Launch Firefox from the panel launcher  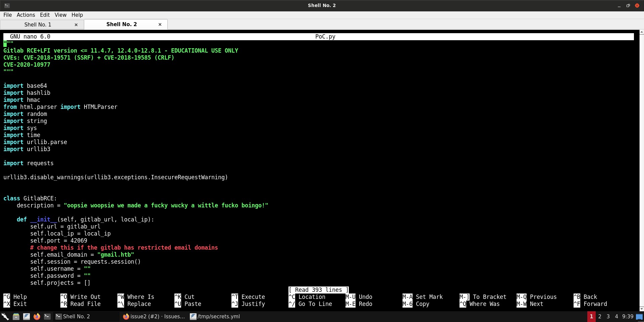(x=37, y=316)
